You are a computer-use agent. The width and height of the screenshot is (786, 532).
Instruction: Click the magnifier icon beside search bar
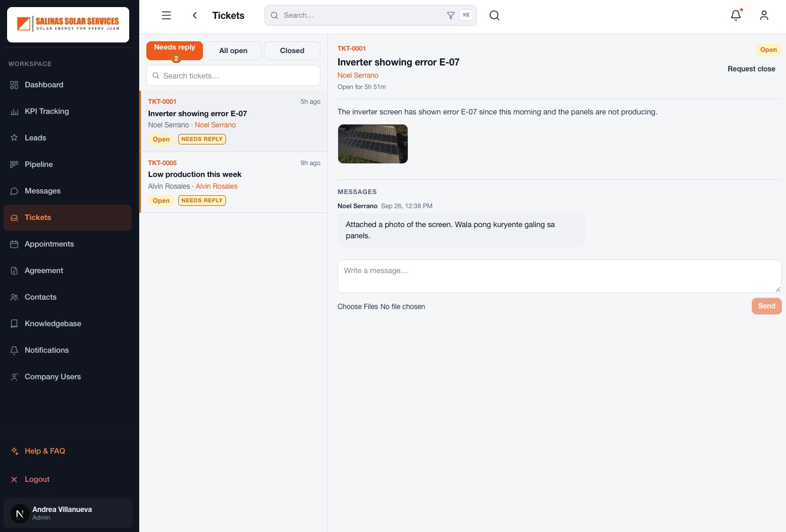(494, 15)
